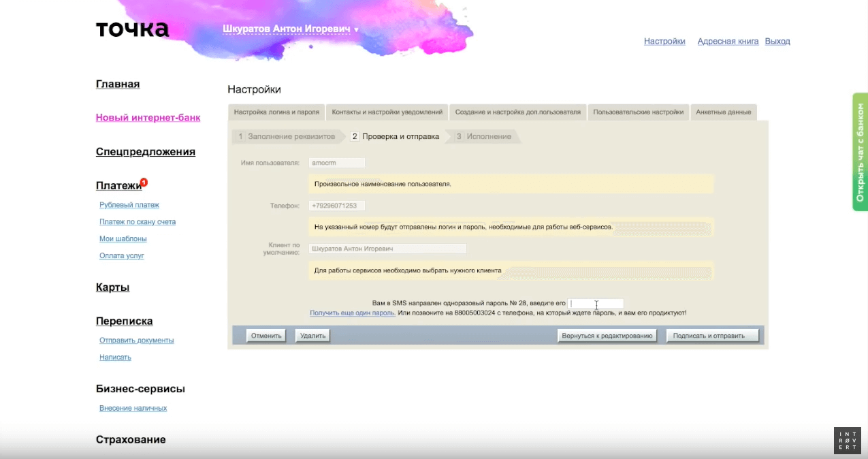Open Настройки link in the header
This screenshot has height=459, width=868.
pyautogui.click(x=664, y=42)
